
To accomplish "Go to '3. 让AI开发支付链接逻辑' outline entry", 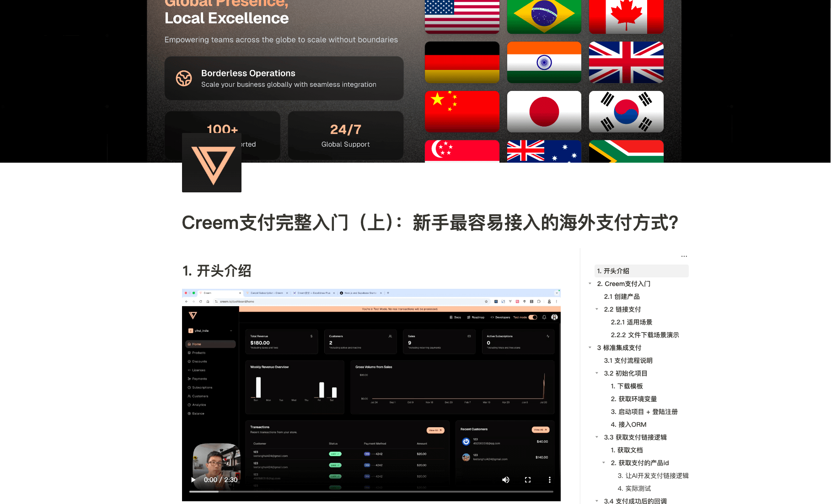I will (653, 476).
